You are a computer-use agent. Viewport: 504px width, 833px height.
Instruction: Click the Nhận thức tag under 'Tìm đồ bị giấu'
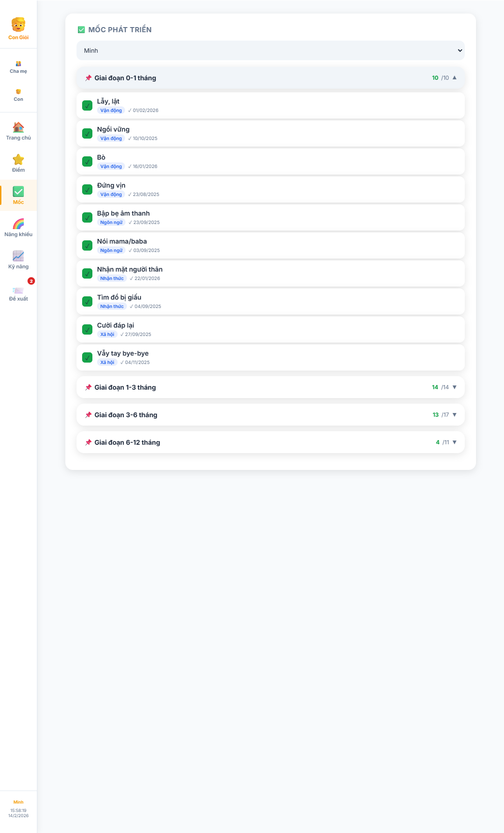pos(112,307)
